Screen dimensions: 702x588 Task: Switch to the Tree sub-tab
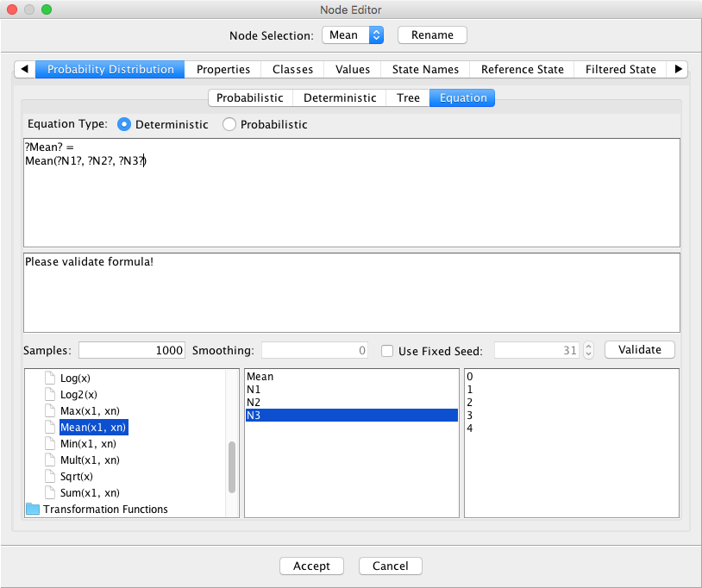coord(408,98)
